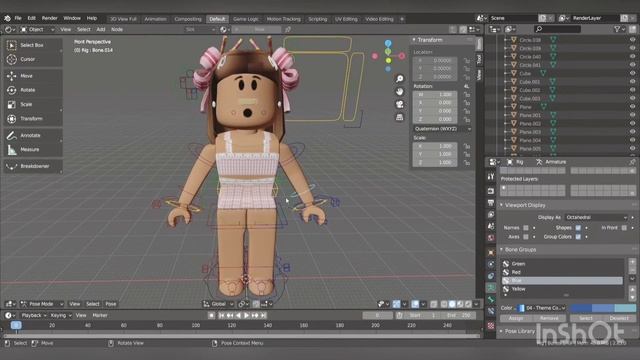The height and width of the screenshot is (360, 640).
Task: Click the bone group Select button
Action: click(586, 318)
